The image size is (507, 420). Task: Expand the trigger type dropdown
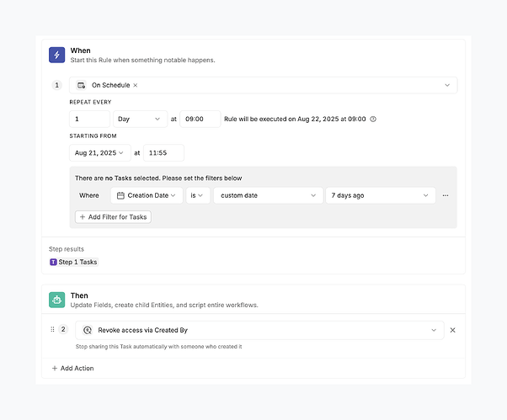(447, 85)
